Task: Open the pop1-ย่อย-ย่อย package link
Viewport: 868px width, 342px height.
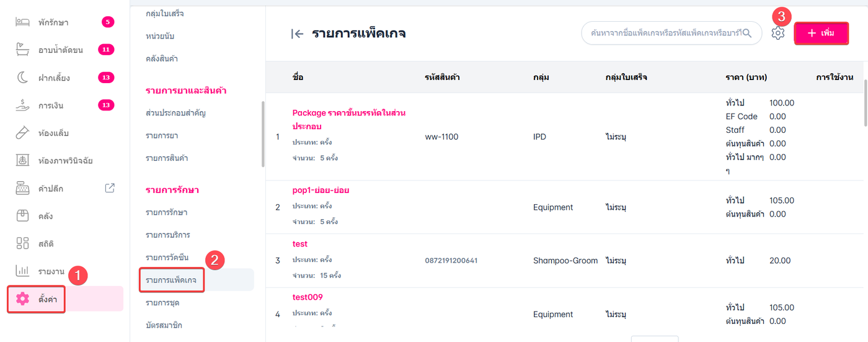Action: coord(321,190)
